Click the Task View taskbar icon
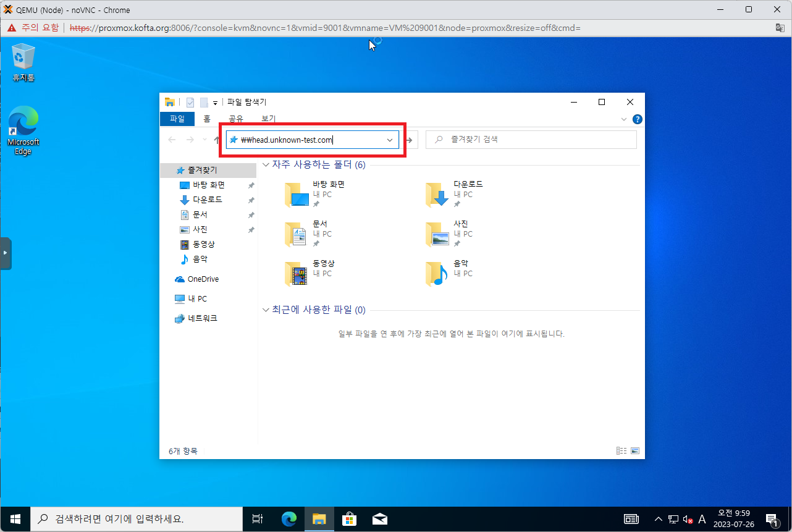Screen dimensions: 792x532 [258, 519]
